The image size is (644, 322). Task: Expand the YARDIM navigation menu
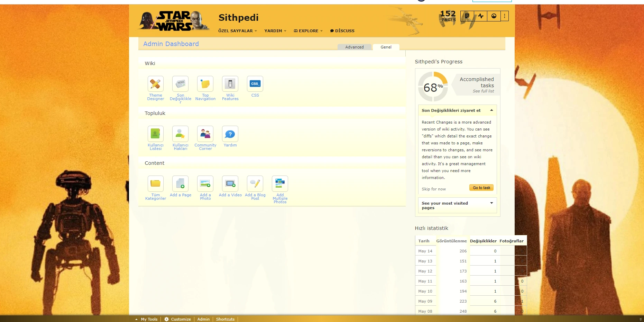click(x=275, y=31)
